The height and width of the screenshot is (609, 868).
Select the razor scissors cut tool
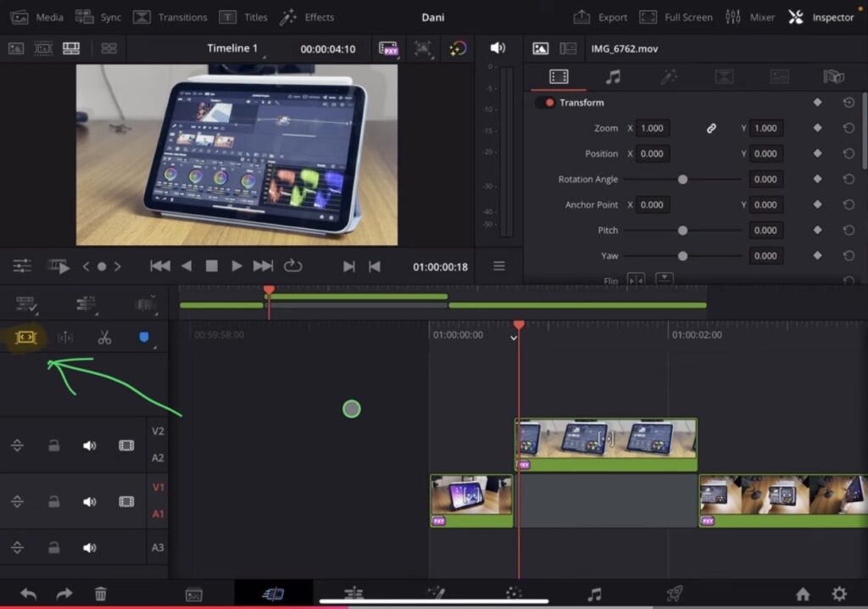[x=104, y=338]
